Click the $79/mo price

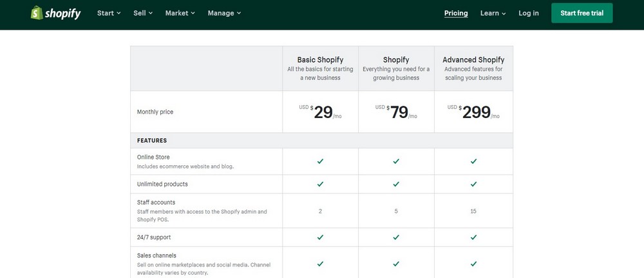396,112
